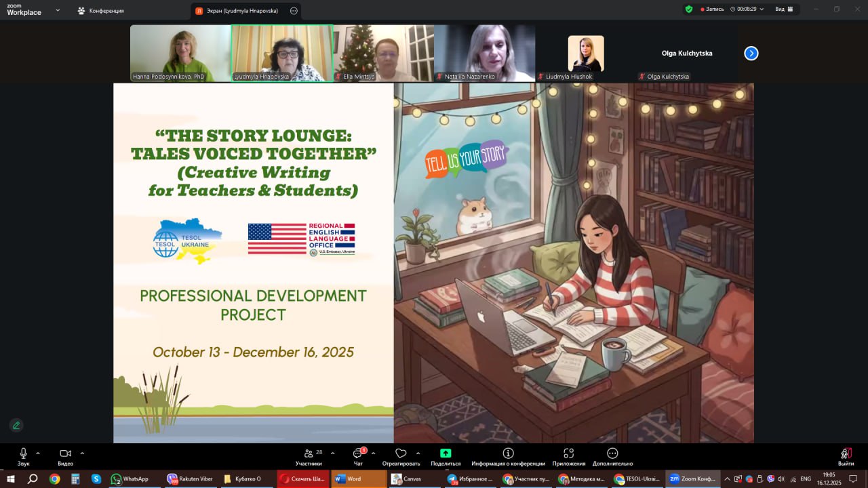Open the Chat (Чат) panel

point(358,454)
